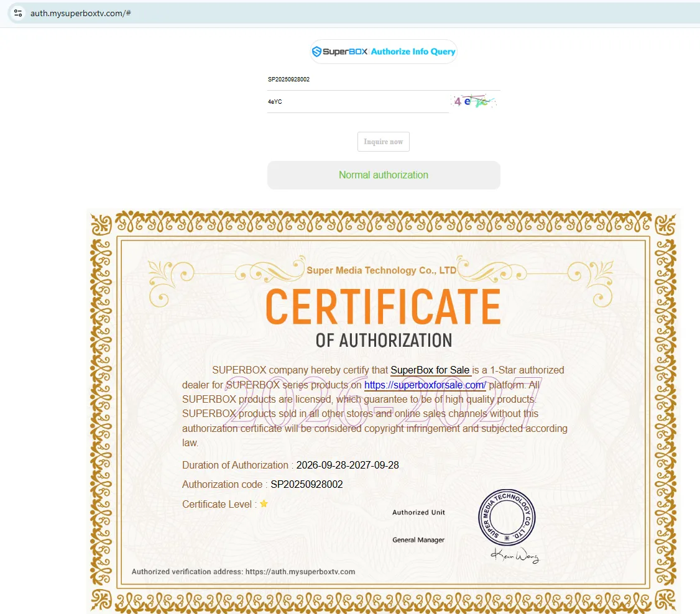Screen dimensions: 700x614
Task: Select the Authorized verification address text
Action: coord(243,572)
